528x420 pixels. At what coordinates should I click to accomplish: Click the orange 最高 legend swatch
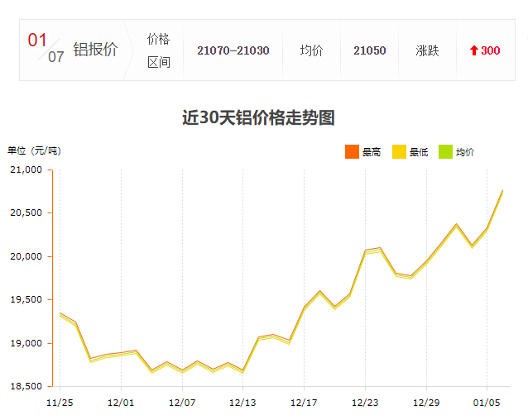point(352,151)
